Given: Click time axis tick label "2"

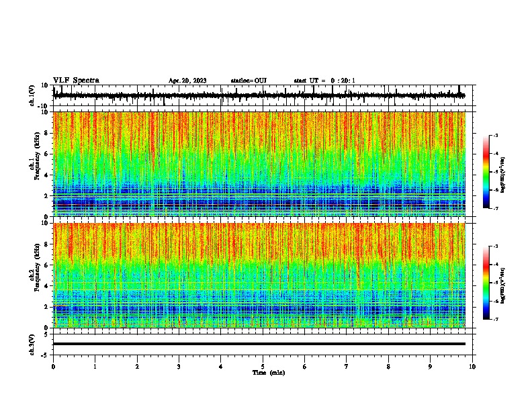Looking at the screenshot, I should click(137, 366).
